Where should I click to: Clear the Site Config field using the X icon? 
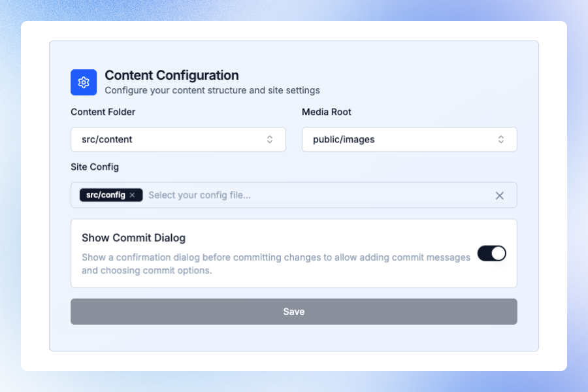[500, 195]
